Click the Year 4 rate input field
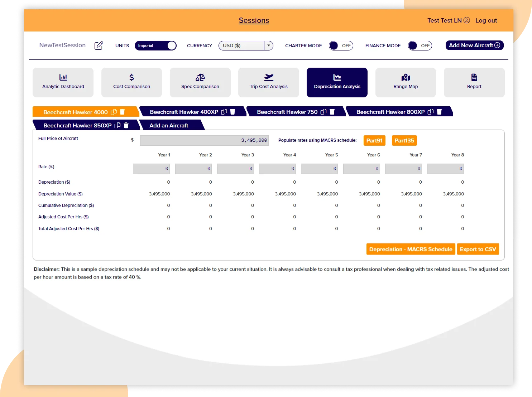The height and width of the screenshot is (397, 532). click(277, 169)
